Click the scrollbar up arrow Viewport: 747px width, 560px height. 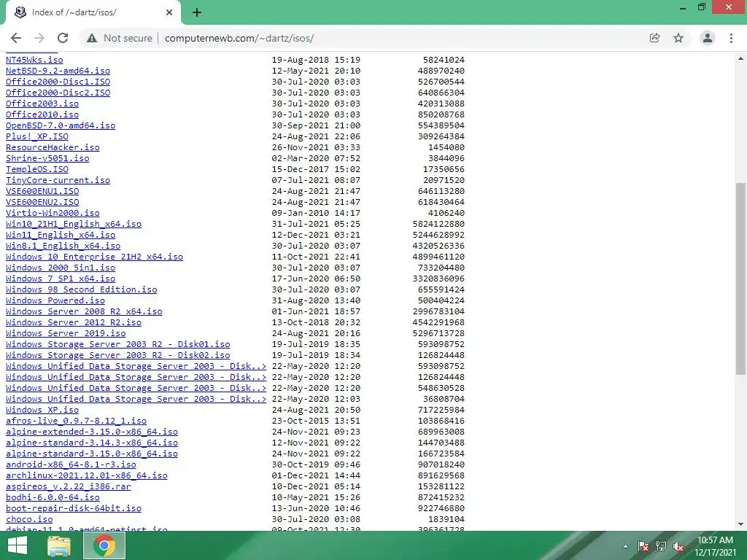[x=740, y=58]
